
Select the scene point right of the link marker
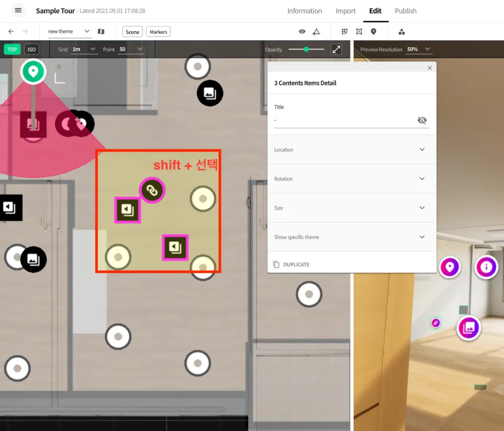203,199
